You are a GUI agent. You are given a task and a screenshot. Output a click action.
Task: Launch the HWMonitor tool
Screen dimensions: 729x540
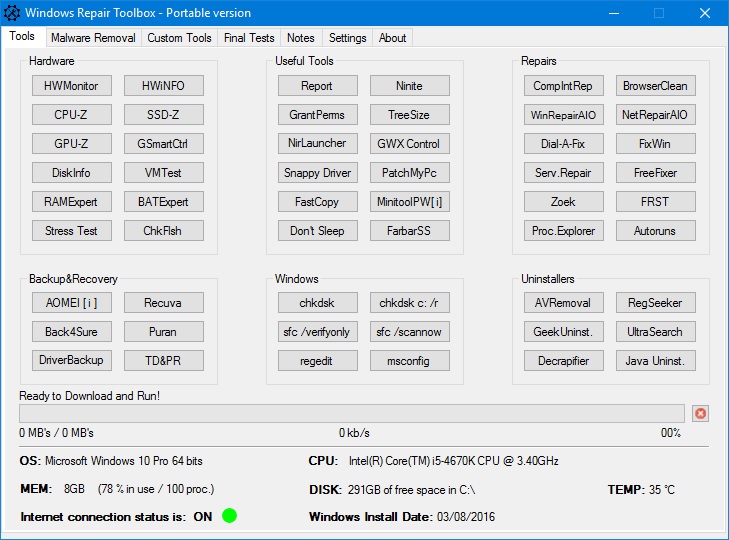[x=71, y=86]
